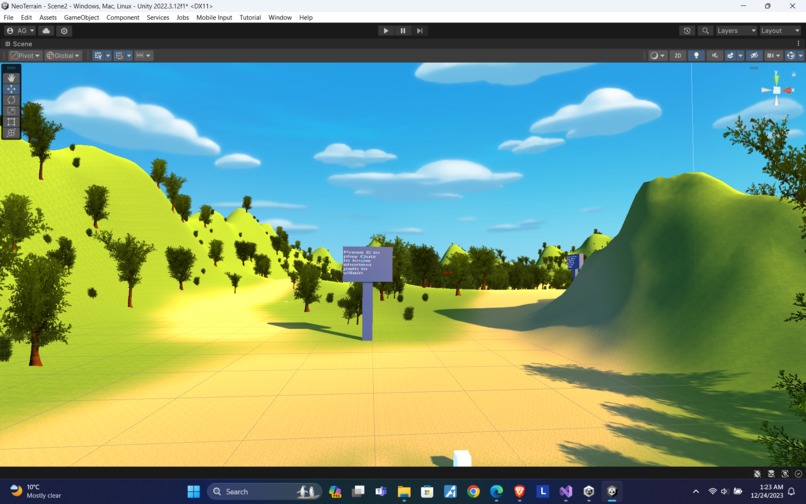Image resolution: width=806 pixels, height=504 pixels.
Task: Toggle scene effects like skybox
Action: 730,56
